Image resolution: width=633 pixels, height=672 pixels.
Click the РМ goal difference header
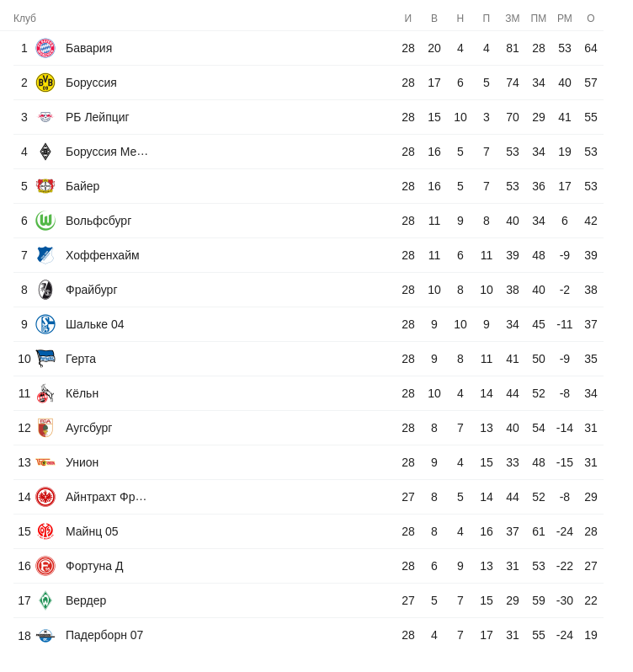pos(565,19)
